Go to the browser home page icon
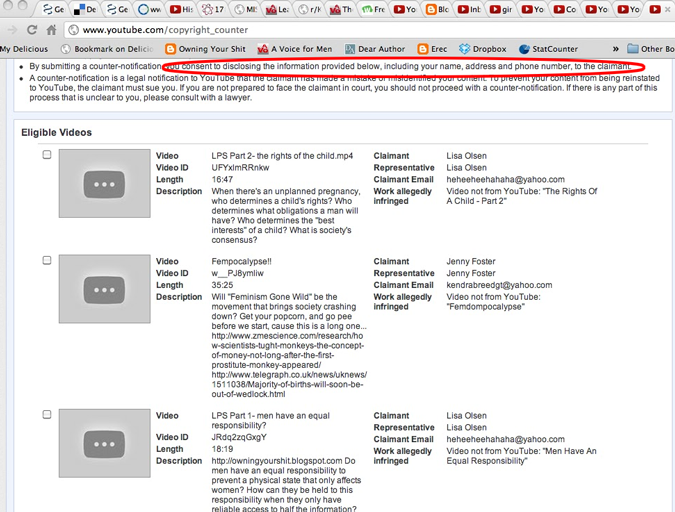675x512 pixels. click(52, 30)
